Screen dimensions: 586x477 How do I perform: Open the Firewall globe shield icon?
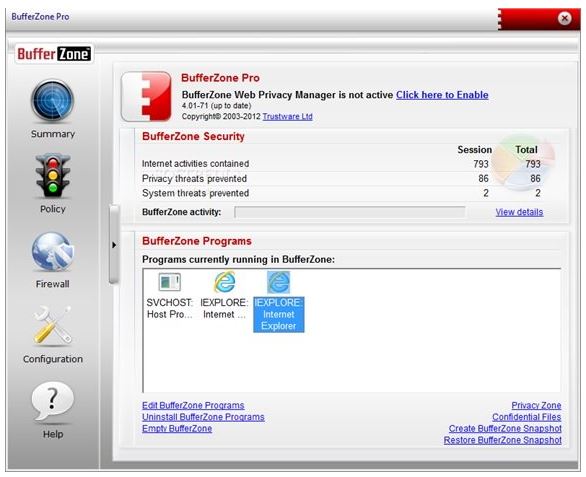[53, 252]
